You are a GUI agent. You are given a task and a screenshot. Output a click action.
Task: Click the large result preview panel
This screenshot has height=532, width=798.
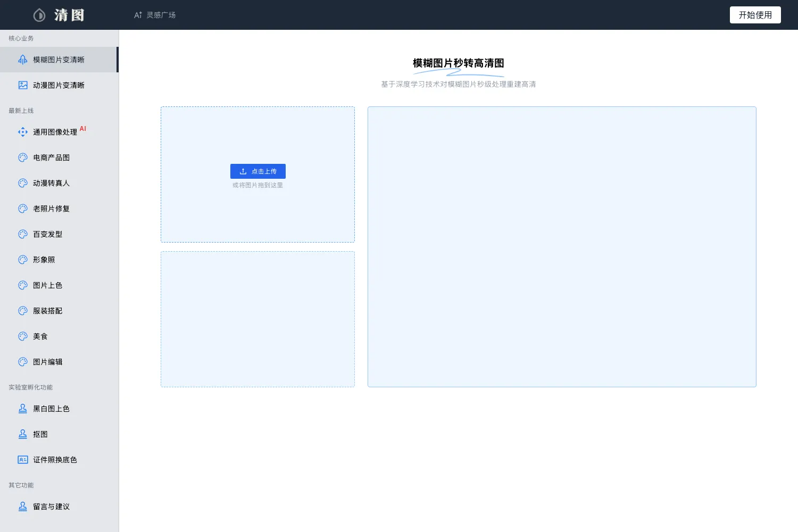[x=562, y=247]
